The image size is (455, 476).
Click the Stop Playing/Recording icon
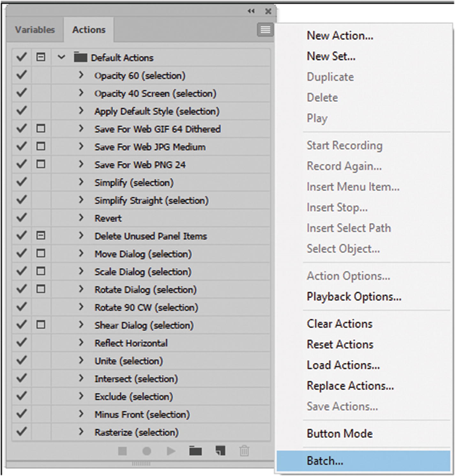122,451
